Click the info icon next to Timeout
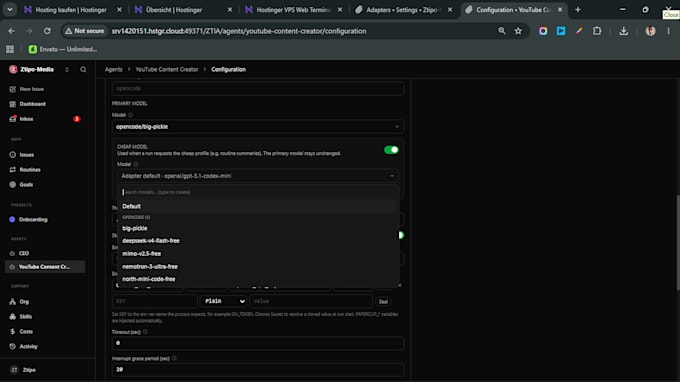The width and height of the screenshot is (680, 382). 145,332
